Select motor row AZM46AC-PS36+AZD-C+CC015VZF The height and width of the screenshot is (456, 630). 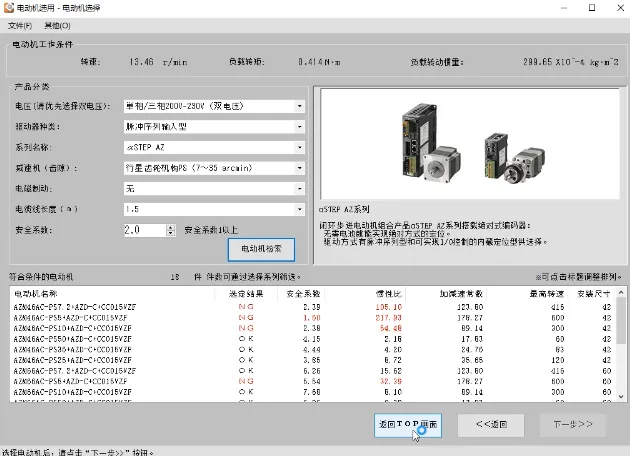(x=313, y=350)
